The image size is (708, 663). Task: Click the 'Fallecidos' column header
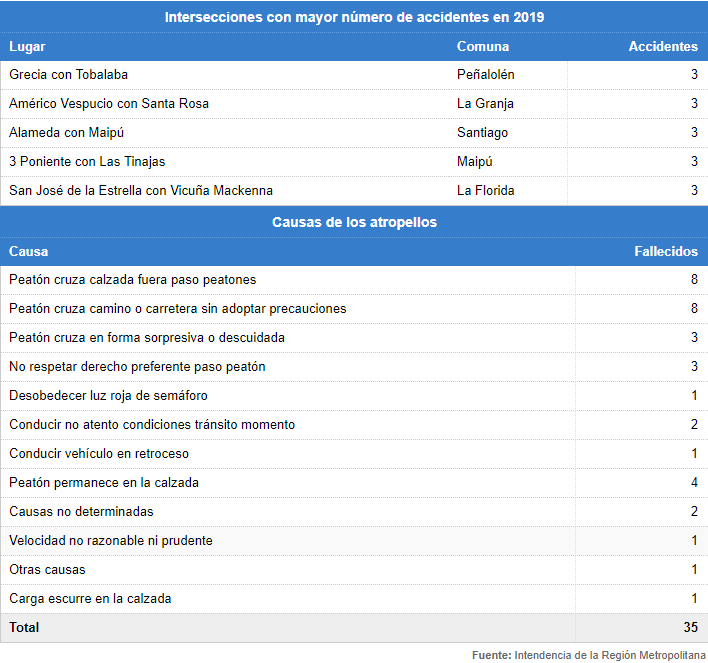coord(666,251)
